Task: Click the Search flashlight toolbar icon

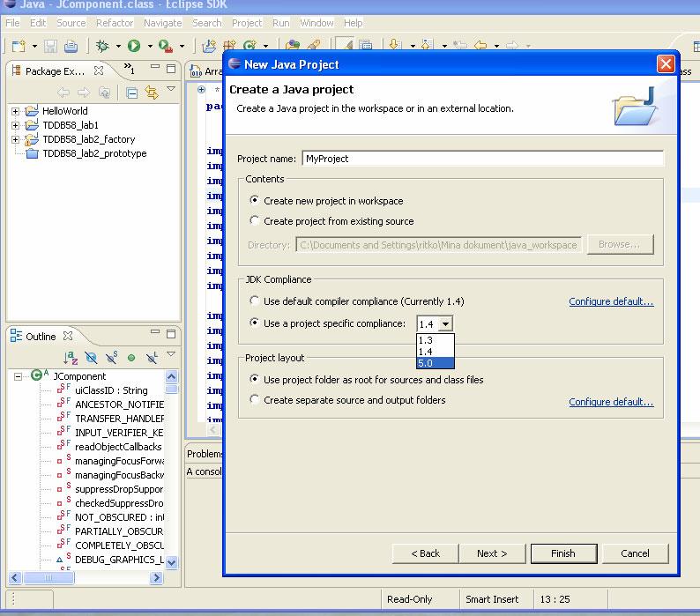Action: 314,45
